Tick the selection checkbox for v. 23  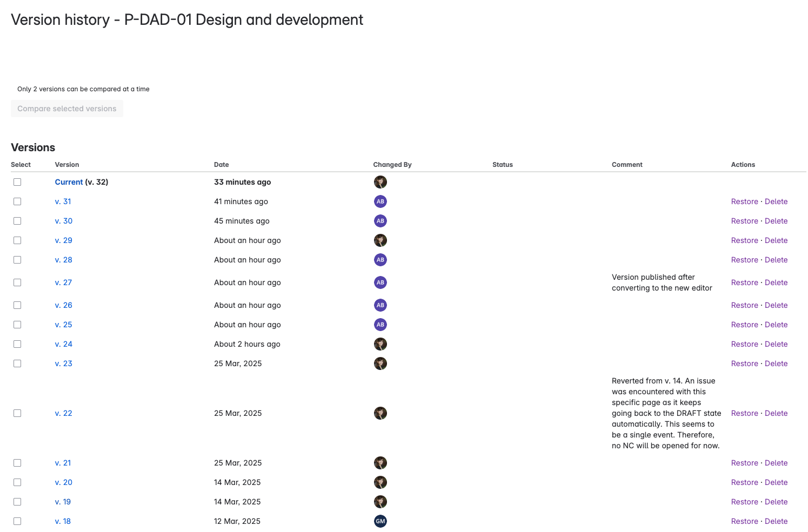(x=17, y=363)
